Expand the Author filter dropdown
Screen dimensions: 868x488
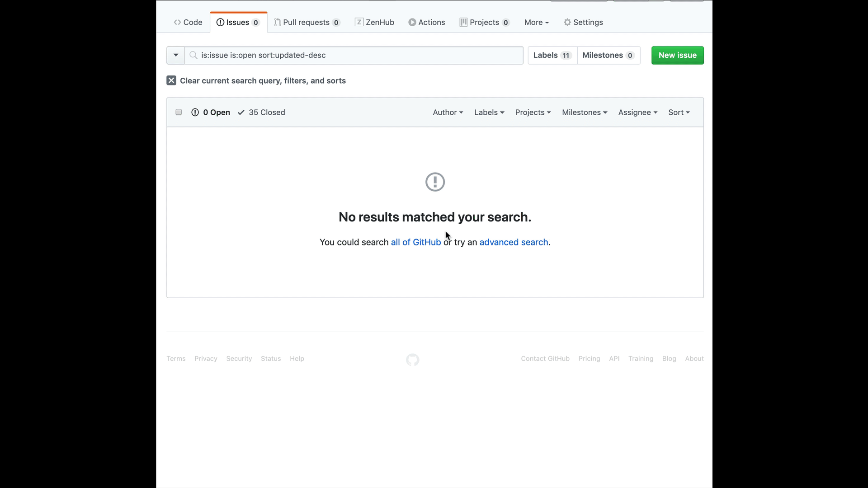(448, 112)
